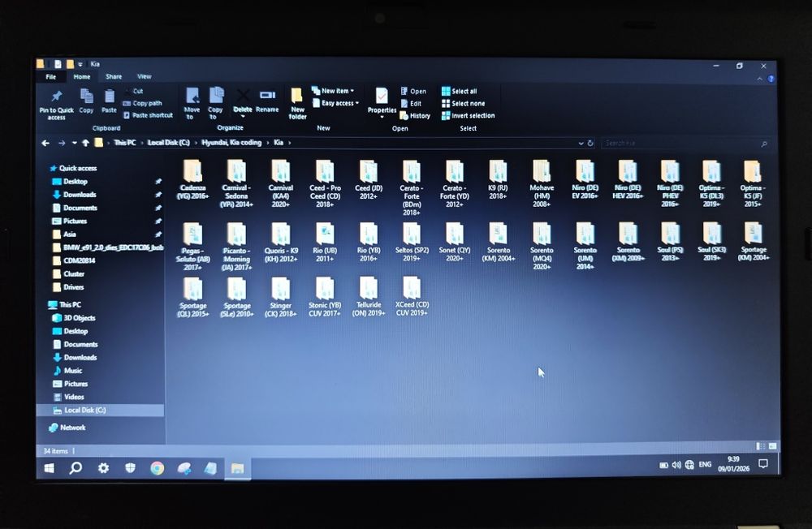The width and height of the screenshot is (812, 529).
Task: Click 'Local Disk (C:)' breadcrumb
Action: click(x=169, y=143)
